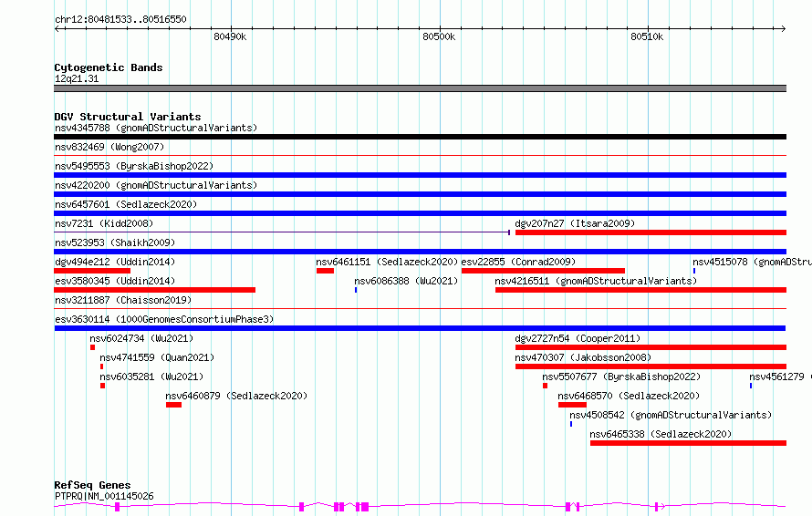Image resolution: width=812 pixels, height=516 pixels.
Task: Select the gray 12q21.31 cytogenetic band
Action: (420, 88)
